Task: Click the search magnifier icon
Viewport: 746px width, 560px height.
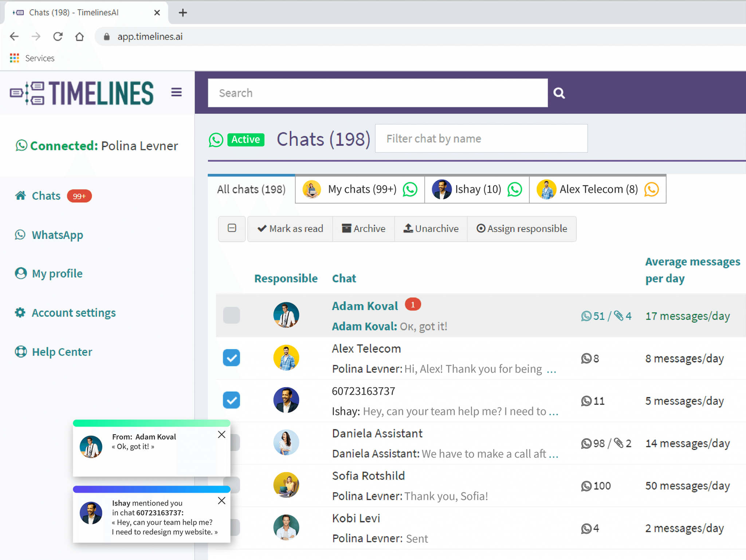Action: [559, 93]
